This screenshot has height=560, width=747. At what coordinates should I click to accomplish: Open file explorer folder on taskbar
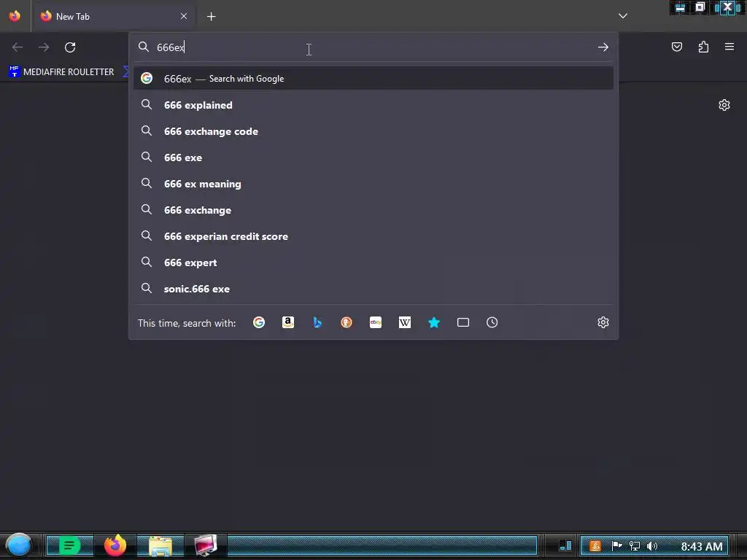pyautogui.click(x=160, y=545)
